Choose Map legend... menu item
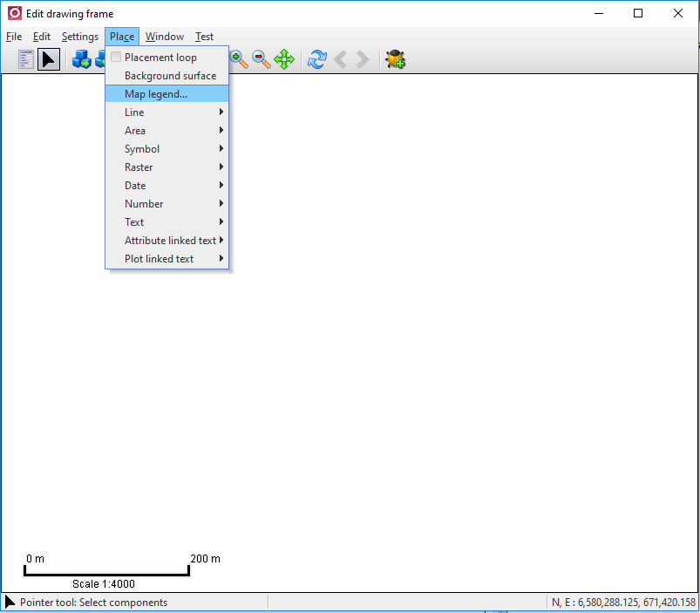This screenshot has width=700, height=613. coord(167,94)
